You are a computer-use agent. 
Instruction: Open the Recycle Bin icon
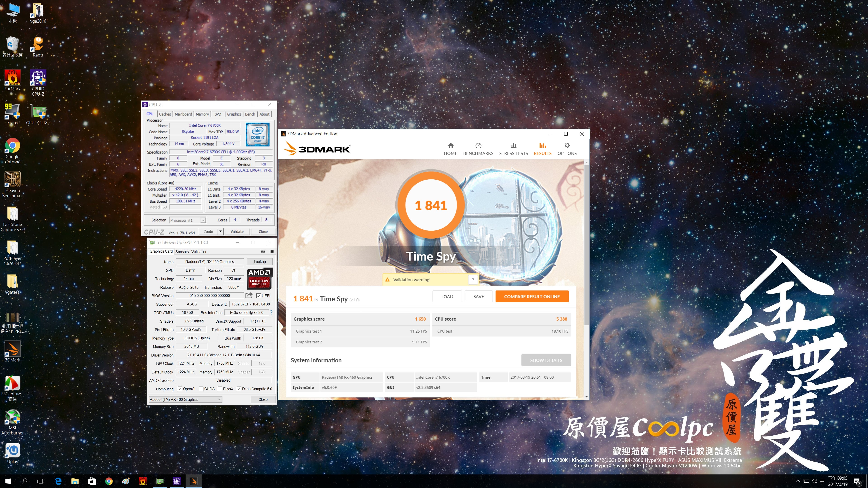click(x=12, y=46)
